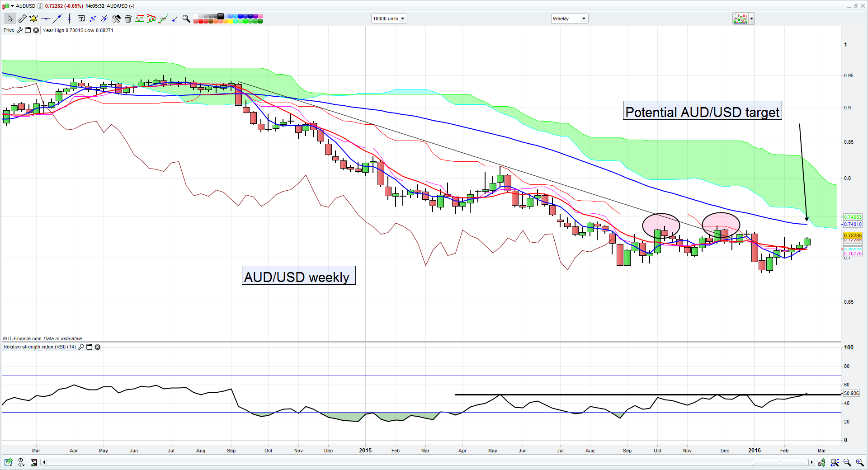868x470 pixels.
Task: Open the Weekly timeframe dropdown
Action: (x=569, y=19)
